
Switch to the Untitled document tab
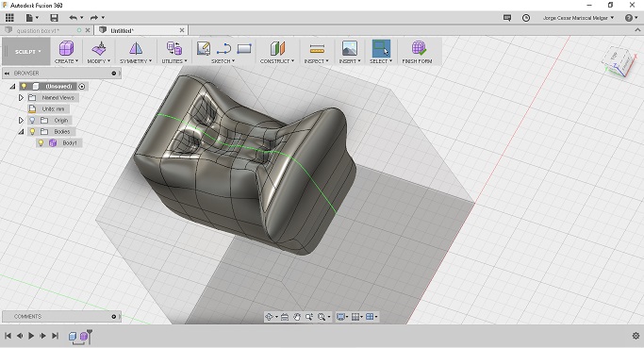pos(123,30)
